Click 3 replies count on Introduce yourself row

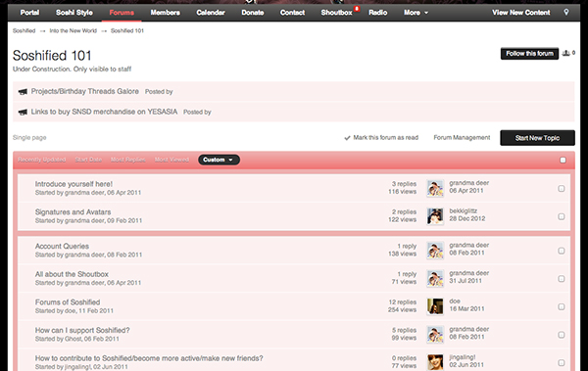point(404,184)
